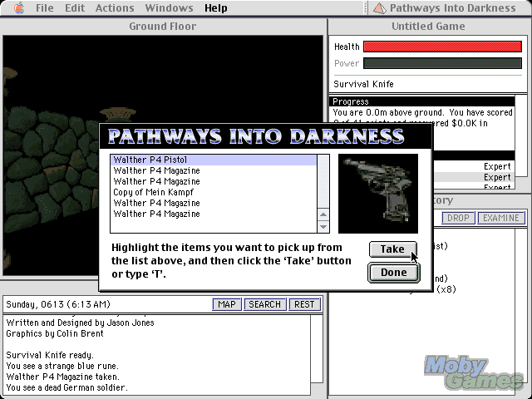Click 'You see a dead German soldier.' message

click(66, 387)
